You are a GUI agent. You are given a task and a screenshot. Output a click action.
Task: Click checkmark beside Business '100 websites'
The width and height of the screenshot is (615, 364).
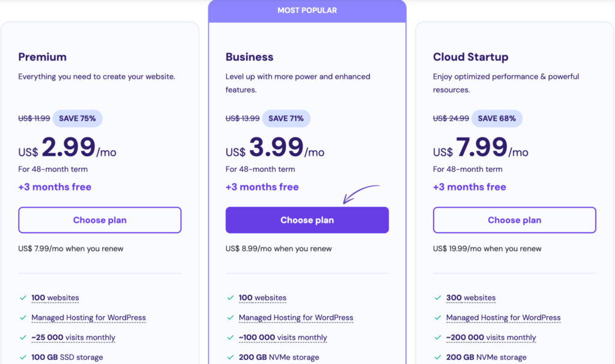point(230,298)
